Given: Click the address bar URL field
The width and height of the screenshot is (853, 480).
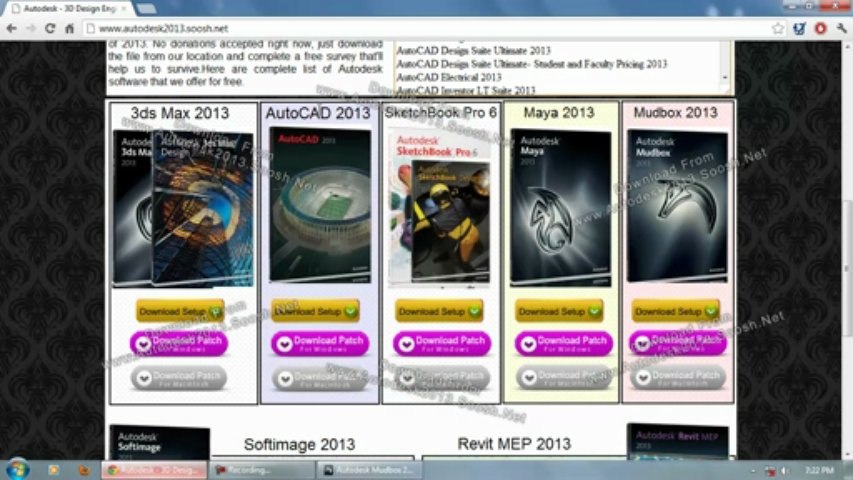Looking at the screenshot, I should tap(424, 28).
